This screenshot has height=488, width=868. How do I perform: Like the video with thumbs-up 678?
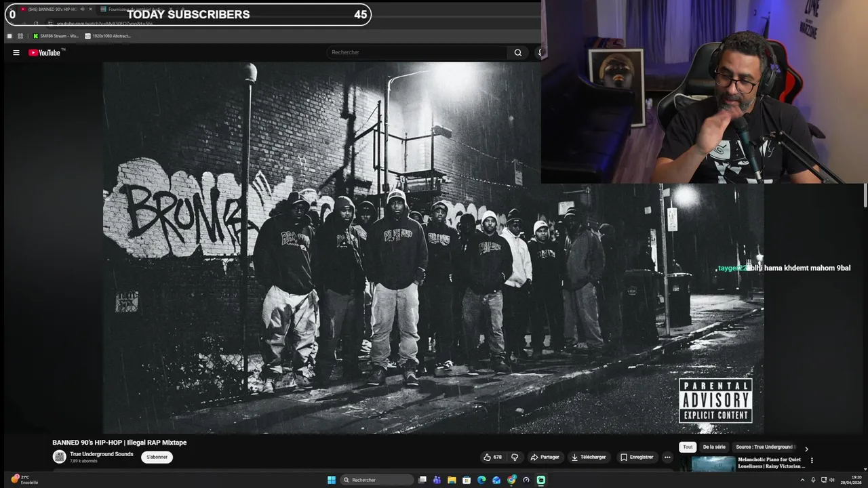493,457
